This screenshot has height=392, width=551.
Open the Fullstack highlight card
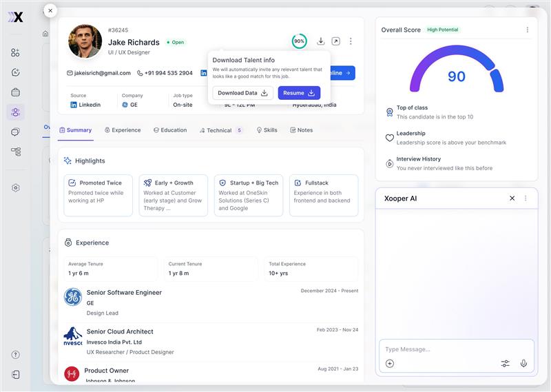(x=324, y=196)
